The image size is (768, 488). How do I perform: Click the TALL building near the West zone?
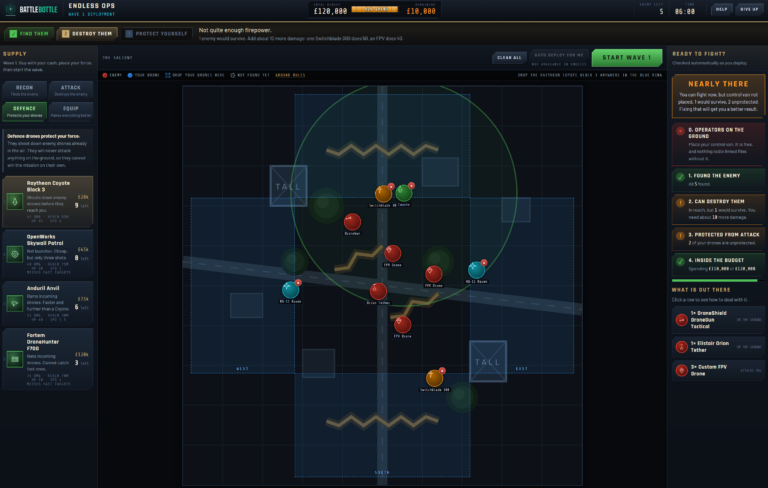coord(288,186)
